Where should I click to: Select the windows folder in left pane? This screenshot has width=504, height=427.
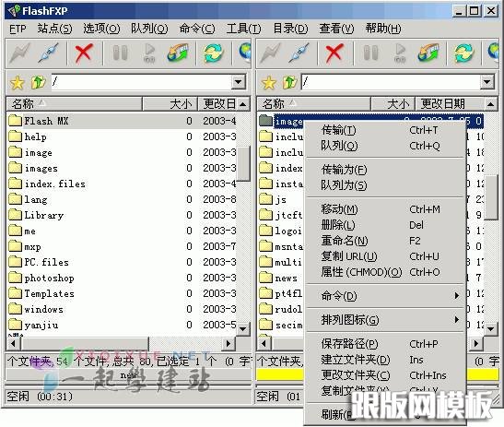123,309
